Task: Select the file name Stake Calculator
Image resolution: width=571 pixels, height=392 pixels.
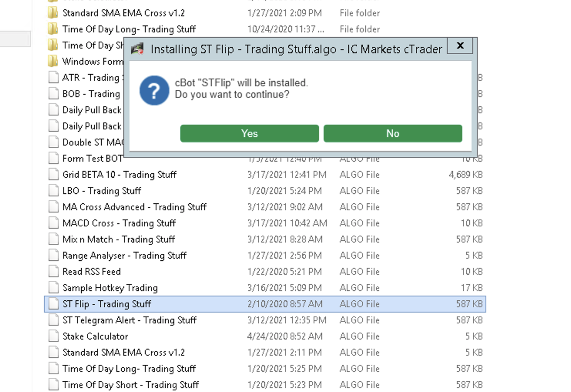Action: [x=95, y=337]
